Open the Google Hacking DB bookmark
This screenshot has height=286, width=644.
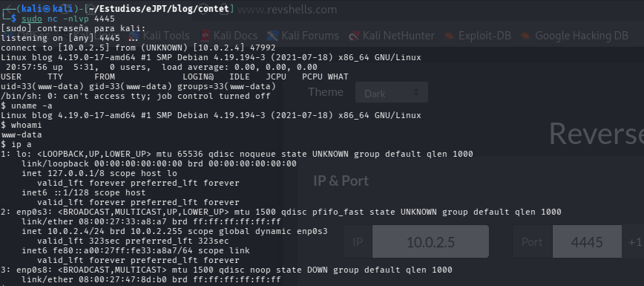574,36
